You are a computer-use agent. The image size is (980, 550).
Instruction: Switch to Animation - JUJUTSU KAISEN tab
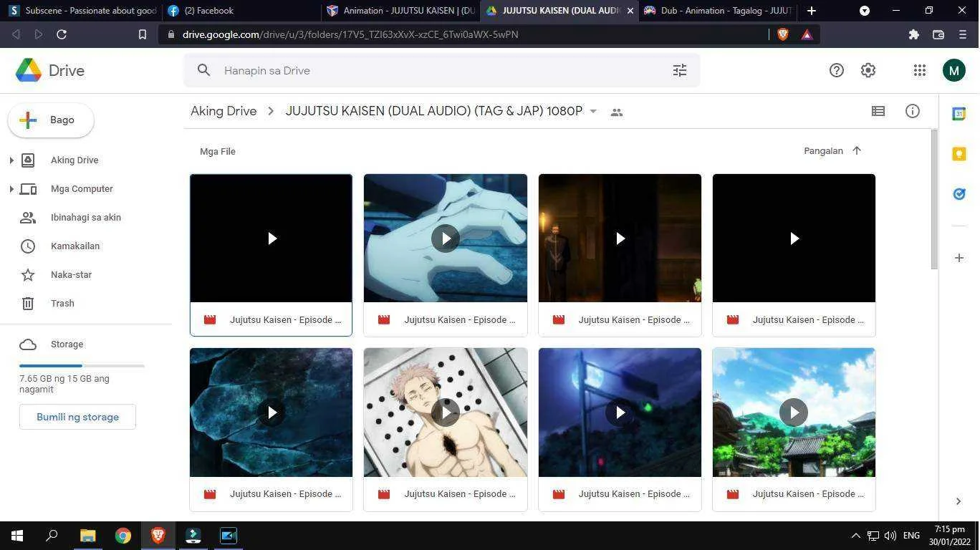400,11
